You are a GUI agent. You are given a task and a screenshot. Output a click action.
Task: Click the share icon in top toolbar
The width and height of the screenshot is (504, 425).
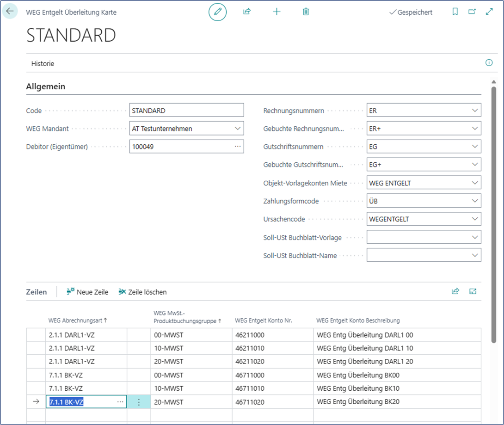[x=247, y=12]
